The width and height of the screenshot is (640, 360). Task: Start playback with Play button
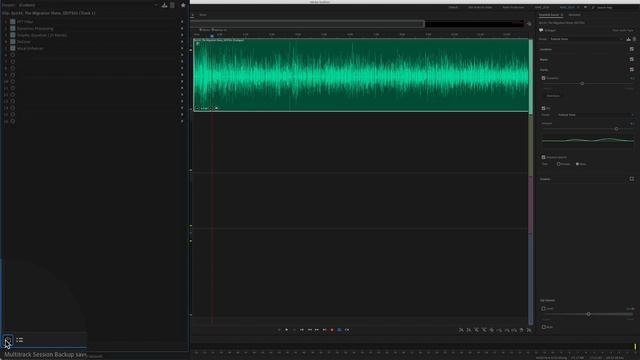click(x=287, y=330)
